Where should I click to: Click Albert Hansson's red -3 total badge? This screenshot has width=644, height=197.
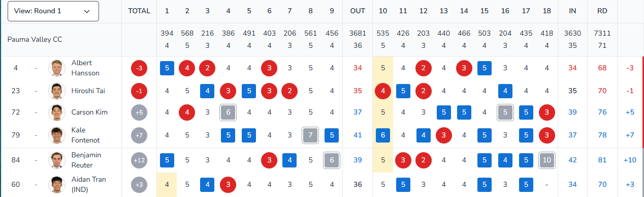[x=139, y=68]
